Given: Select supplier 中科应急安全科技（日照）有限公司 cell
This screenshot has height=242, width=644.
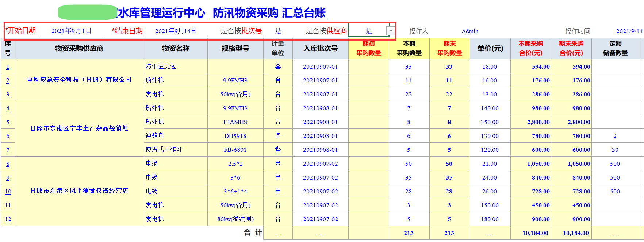Looking at the screenshot, I should tap(79, 80).
